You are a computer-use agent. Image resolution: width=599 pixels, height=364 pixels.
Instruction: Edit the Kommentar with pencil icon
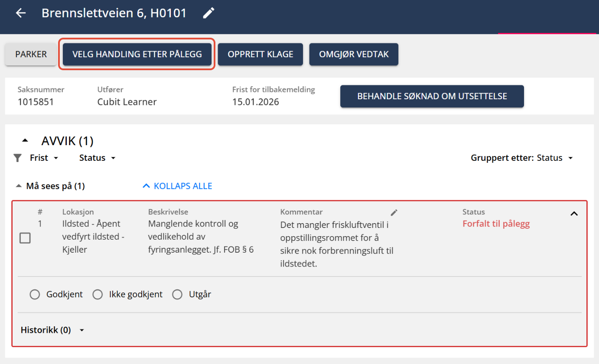tap(394, 212)
